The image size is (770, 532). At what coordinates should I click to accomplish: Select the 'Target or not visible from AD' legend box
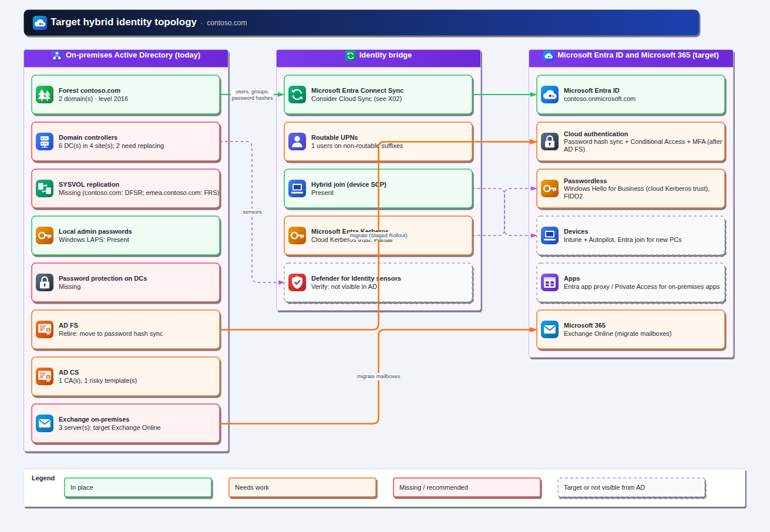click(x=631, y=487)
